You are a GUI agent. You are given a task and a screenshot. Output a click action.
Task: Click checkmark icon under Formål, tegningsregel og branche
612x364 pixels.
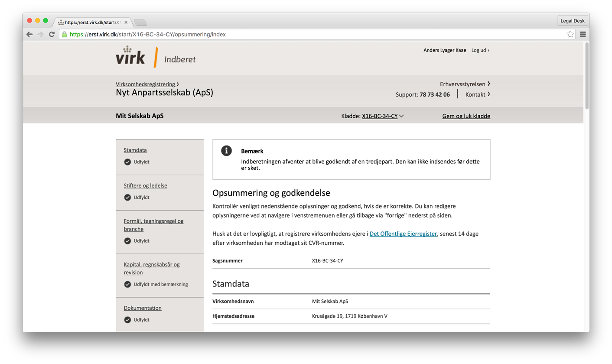click(x=127, y=241)
